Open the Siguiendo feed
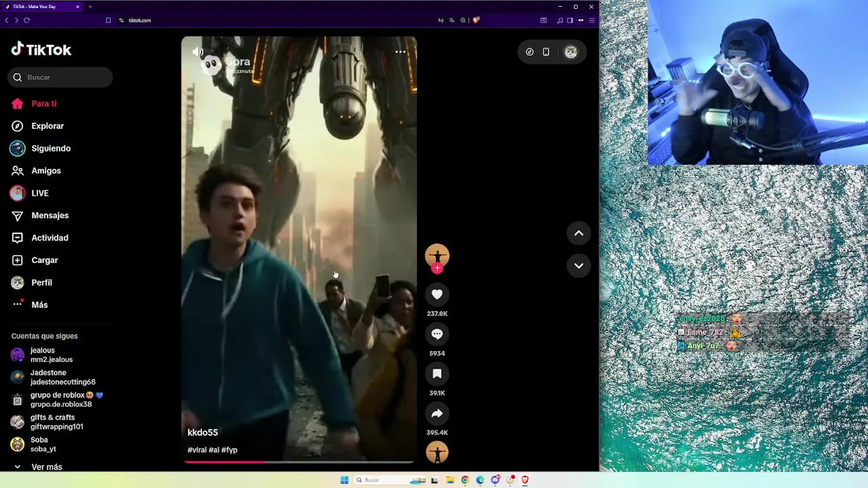 (x=51, y=148)
